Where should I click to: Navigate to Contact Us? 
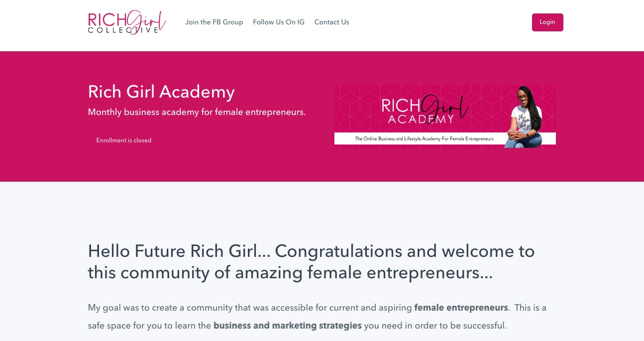(x=331, y=22)
